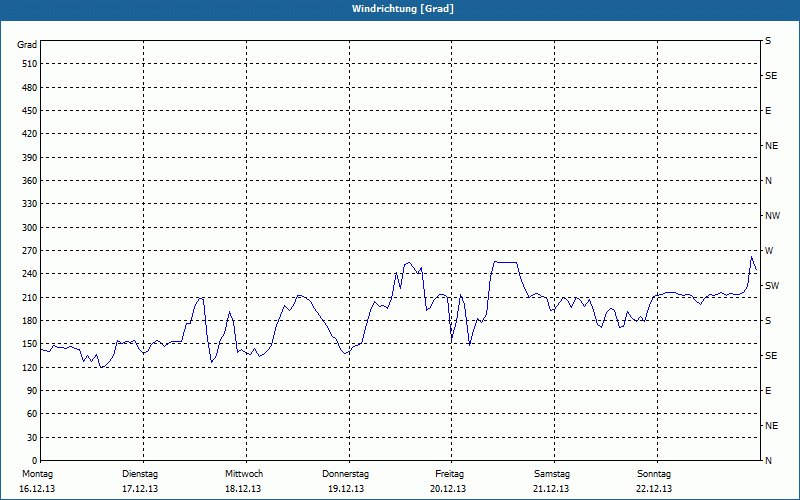This screenshot has height=500, width=800.
Task: Select the date 19.12.13
Action: click(x=346, y=489)
